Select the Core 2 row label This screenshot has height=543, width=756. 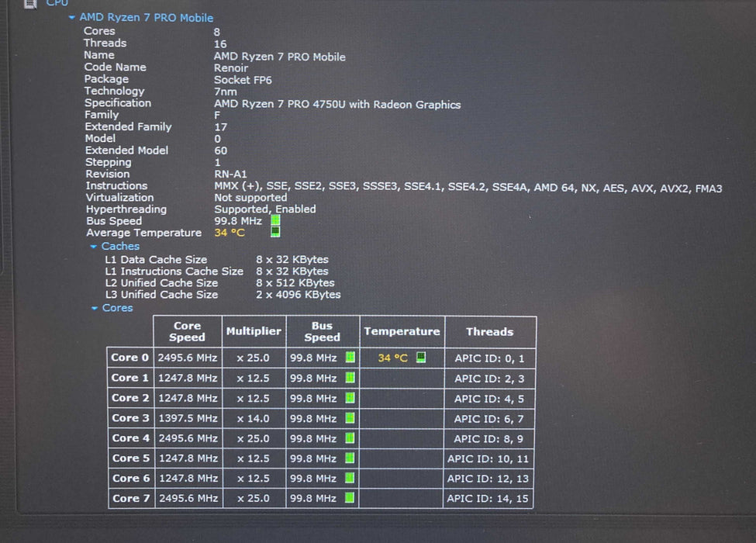click(x=131, y=398)
